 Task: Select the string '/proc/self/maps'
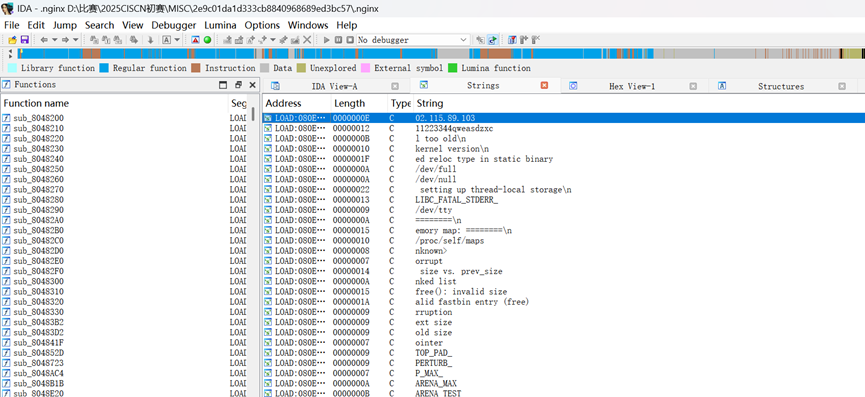[x=450, y=240]
